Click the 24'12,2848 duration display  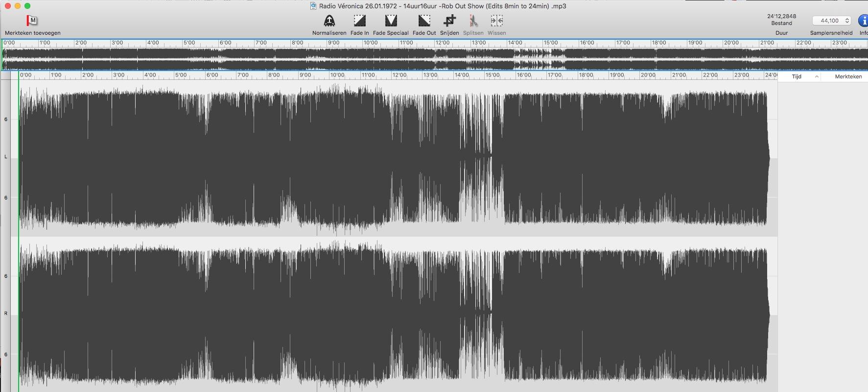(x=781, y=16)
